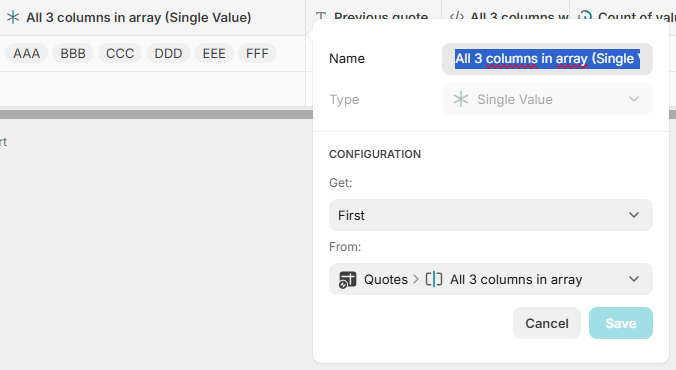
Task: Click the code icon of third column header
Action: point(457,17)
